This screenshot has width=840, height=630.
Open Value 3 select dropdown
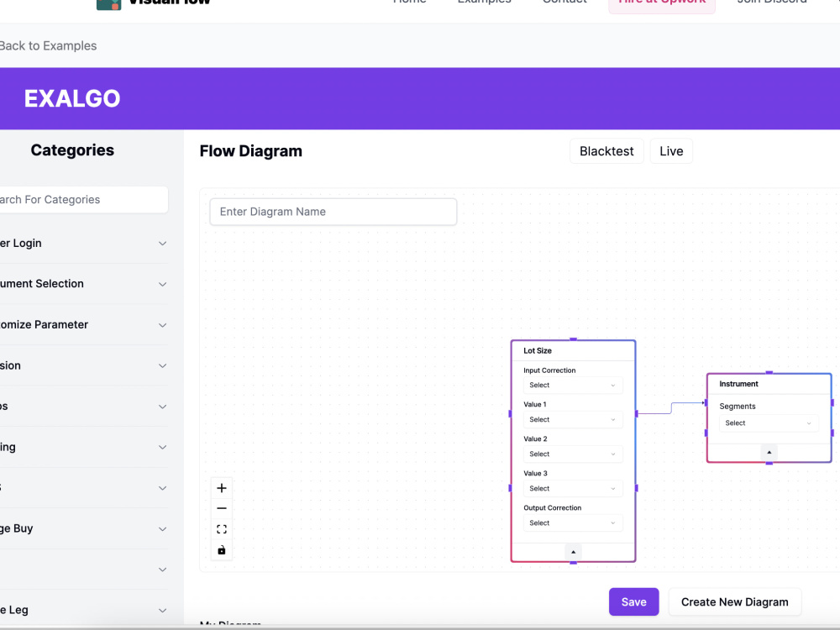tap(573, 489)
